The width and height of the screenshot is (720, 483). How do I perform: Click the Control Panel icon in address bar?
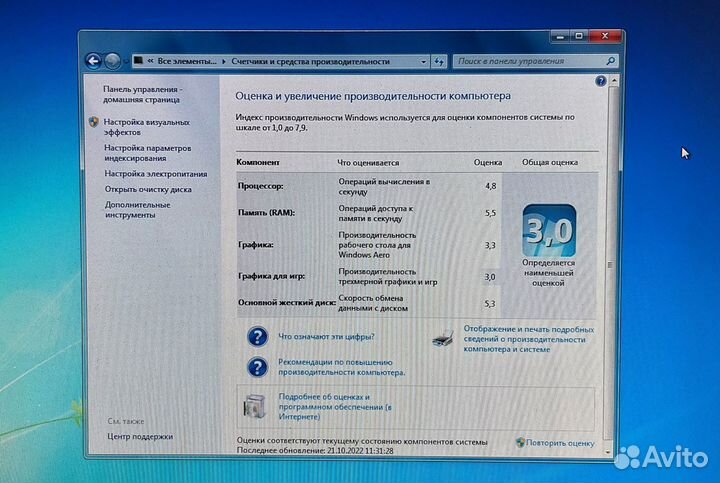138,61
